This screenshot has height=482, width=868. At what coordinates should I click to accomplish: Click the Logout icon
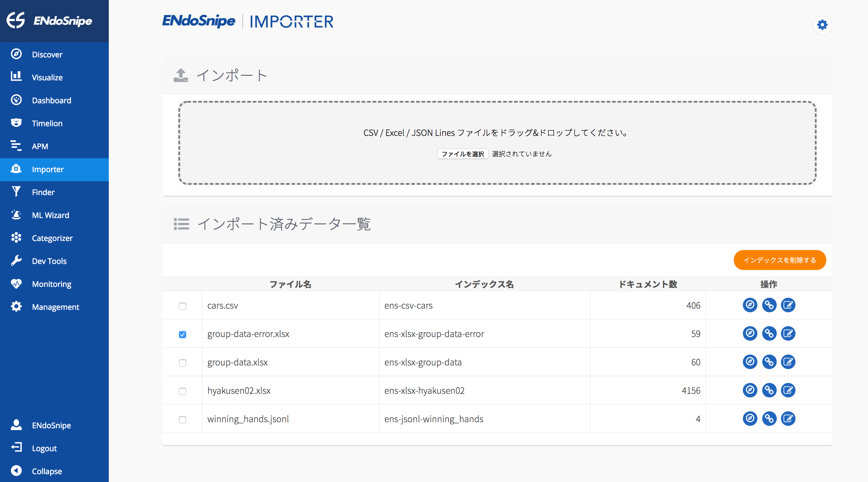[x=16, y=448]
